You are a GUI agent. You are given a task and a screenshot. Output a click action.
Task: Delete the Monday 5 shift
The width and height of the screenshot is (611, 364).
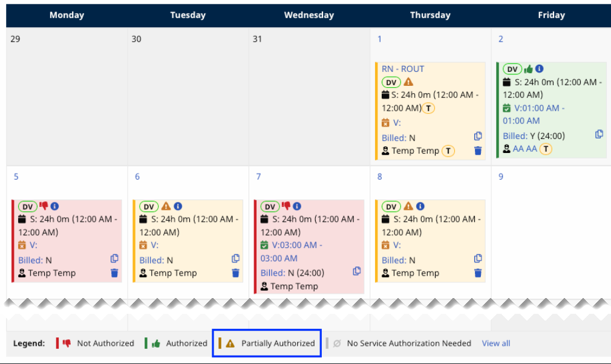(115, 273)
